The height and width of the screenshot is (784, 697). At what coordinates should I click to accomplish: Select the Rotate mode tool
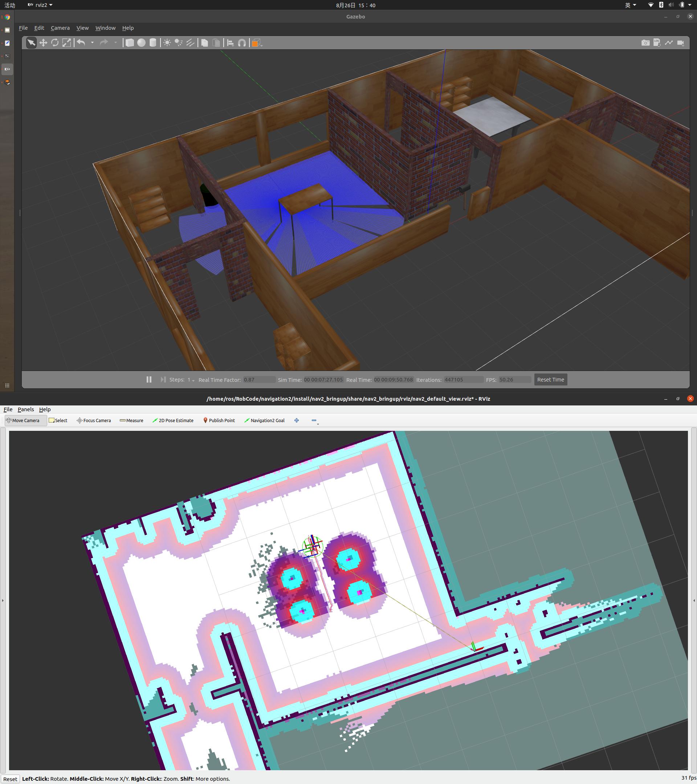tap(55, 43)
